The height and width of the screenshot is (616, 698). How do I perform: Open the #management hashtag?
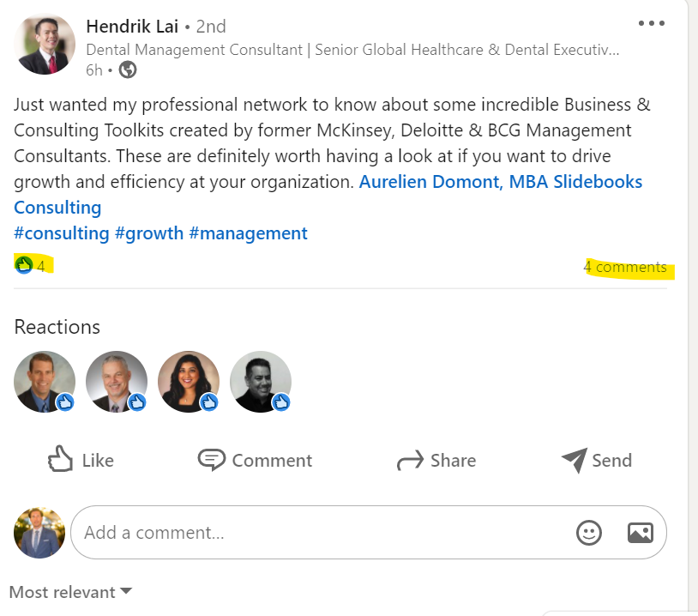tap(248, 233)
